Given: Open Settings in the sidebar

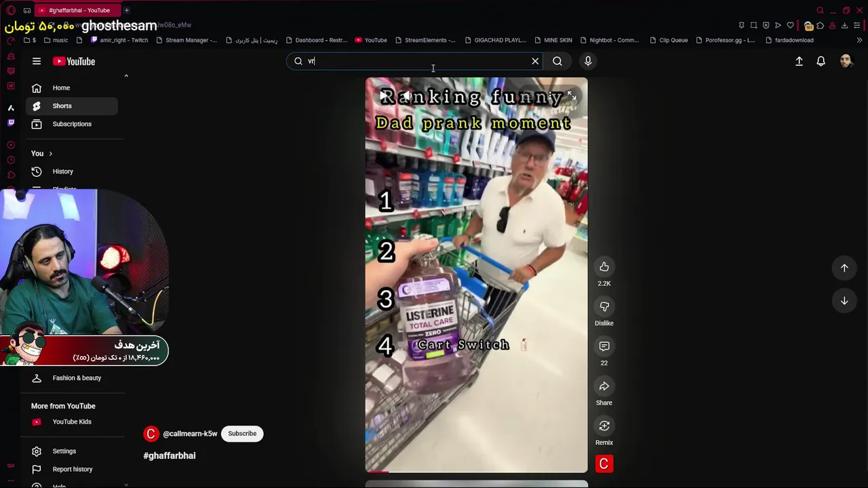Looking at the screenshot, I should click(x=72, y=451).
